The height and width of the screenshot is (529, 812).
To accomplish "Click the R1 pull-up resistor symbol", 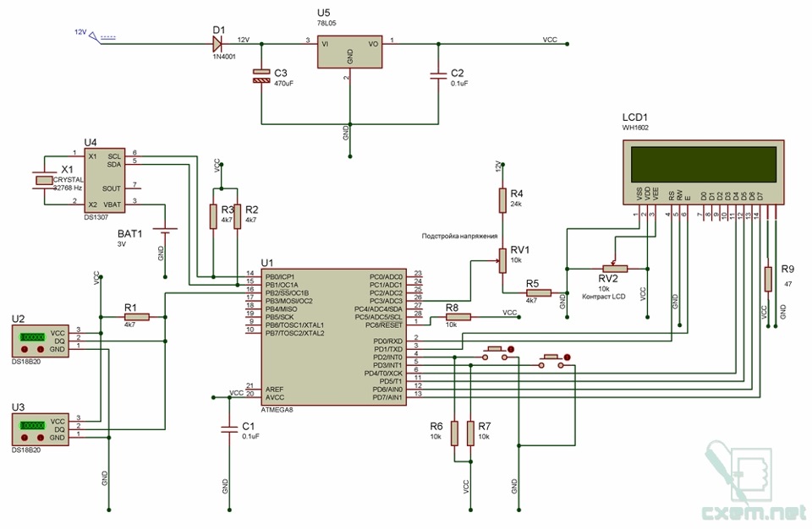I will click(137, 317).
